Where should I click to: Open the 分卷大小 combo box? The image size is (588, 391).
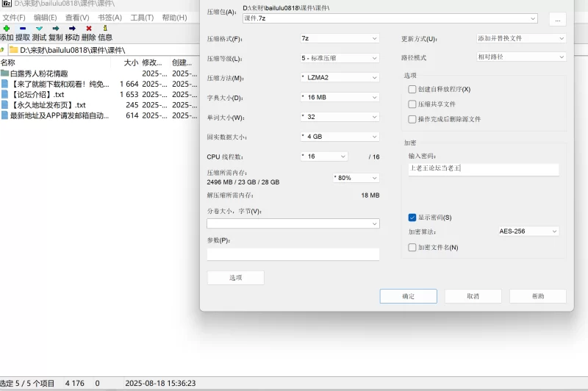[x=293, y=224]
